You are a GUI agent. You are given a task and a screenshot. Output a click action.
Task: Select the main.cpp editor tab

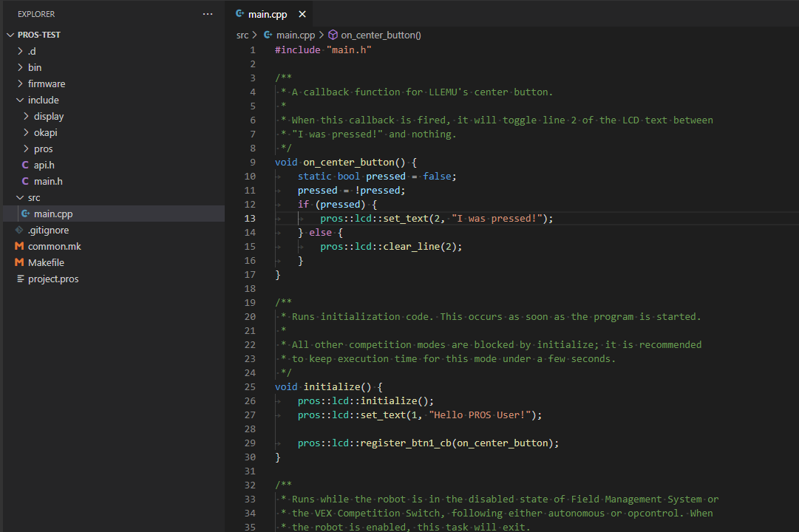[267, 14]
